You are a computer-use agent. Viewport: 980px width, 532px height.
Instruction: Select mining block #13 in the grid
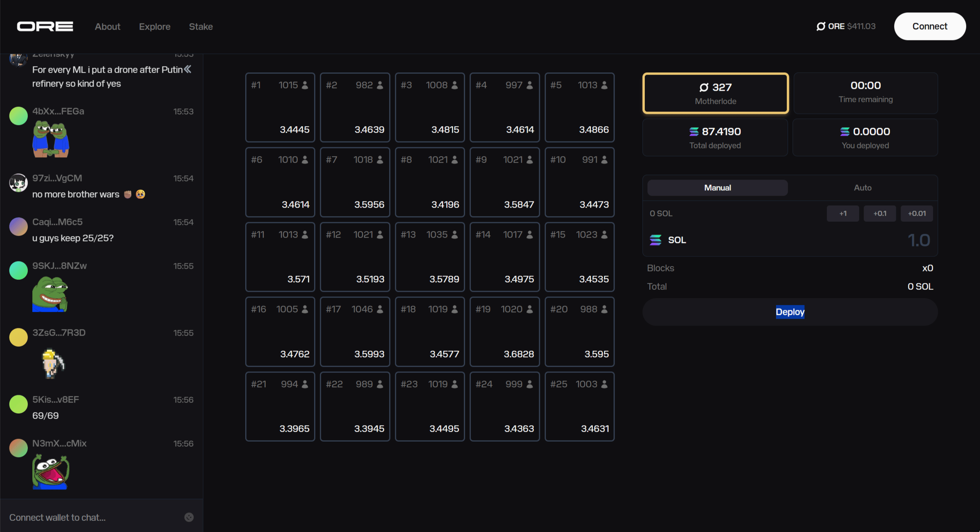pyautogui.click(x=430, y=257)
